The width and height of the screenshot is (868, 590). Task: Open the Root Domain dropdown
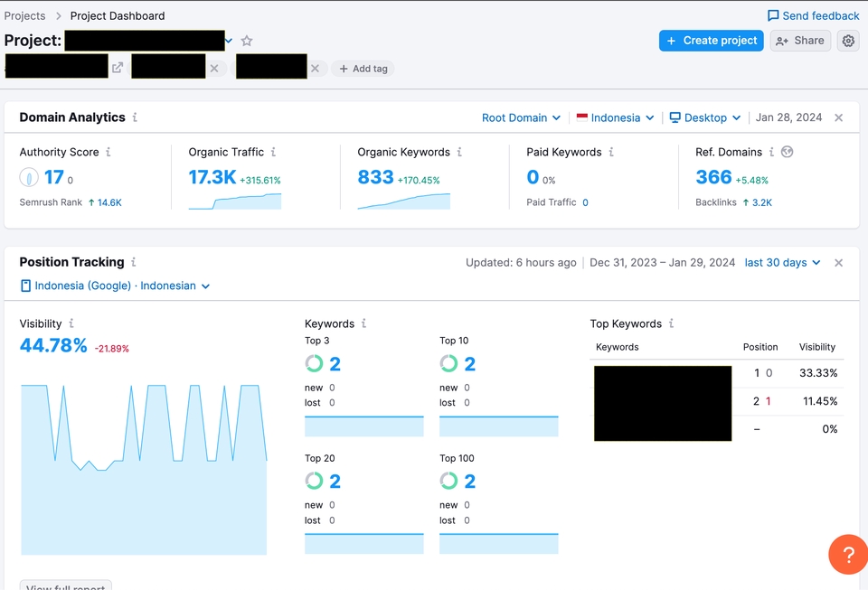click(x=521, y=117)
